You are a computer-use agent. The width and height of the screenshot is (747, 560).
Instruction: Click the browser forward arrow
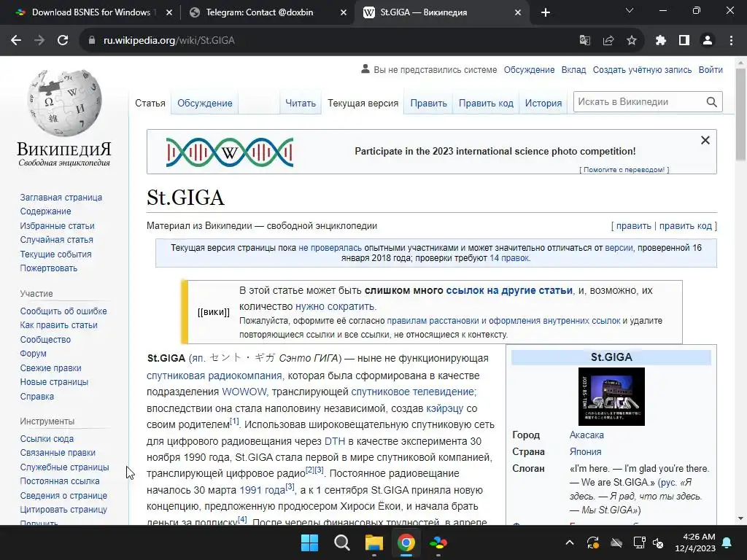click(x=39, y=41)
